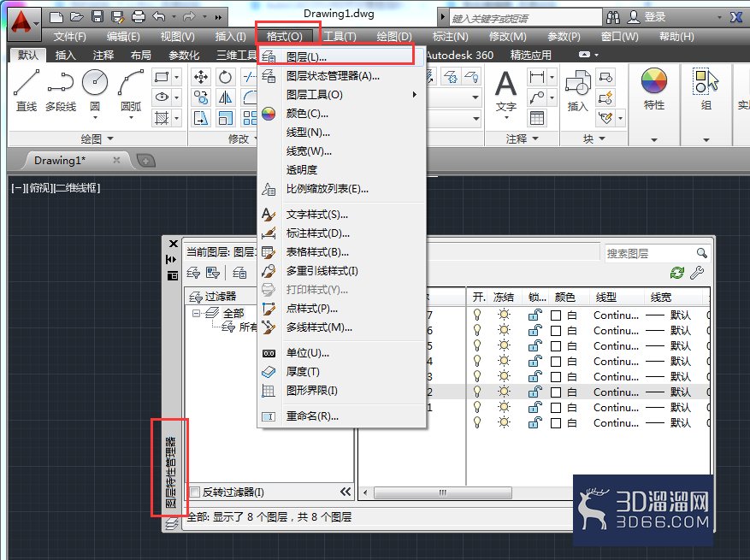
Task: Click the New file icon in quick access toolbar
Action: (x=56, y=17)
